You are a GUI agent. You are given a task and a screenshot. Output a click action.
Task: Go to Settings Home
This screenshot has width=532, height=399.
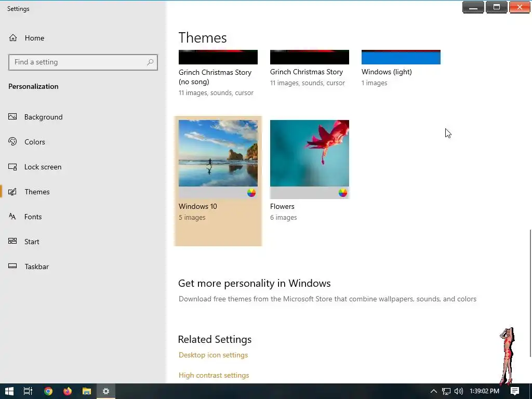pyautogui.click(x=26, y=38)
